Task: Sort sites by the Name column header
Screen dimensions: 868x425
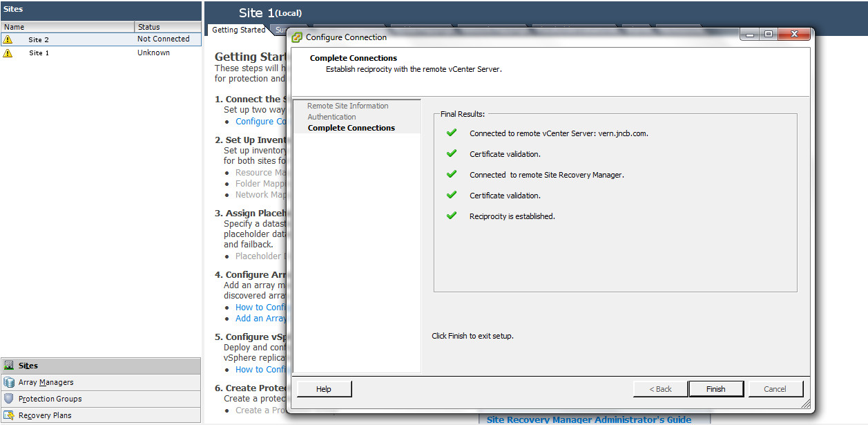Action: pyautogui.click(x=67, y=27)
